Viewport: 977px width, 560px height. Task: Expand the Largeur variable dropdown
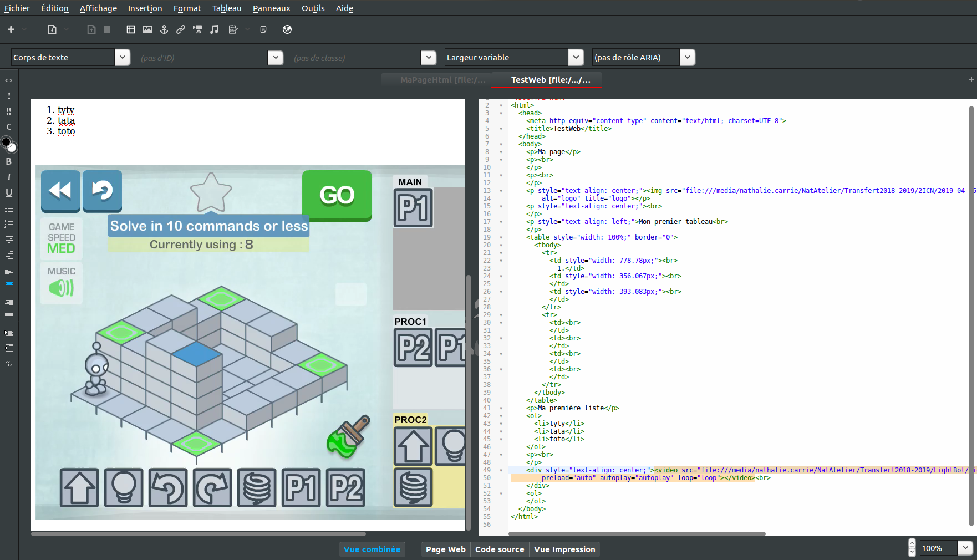point(576,58)
